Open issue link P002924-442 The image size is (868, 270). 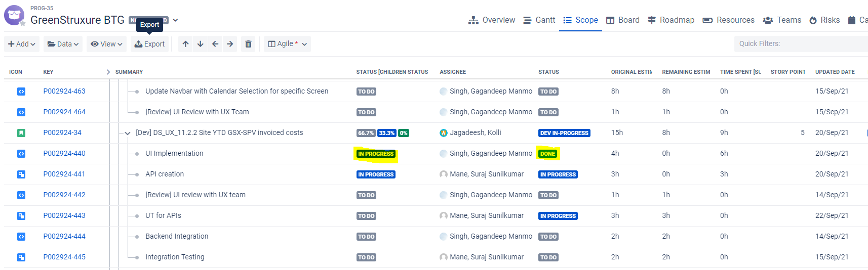64,195
